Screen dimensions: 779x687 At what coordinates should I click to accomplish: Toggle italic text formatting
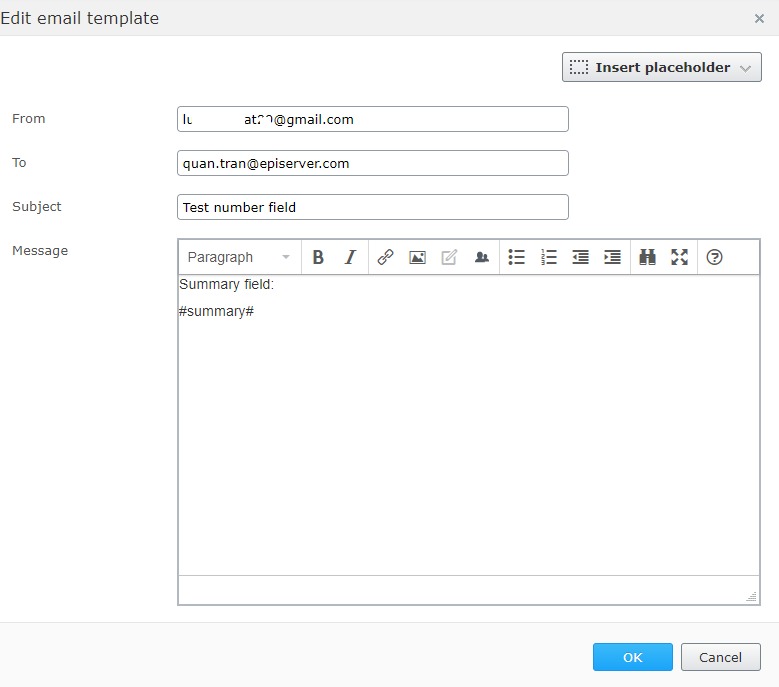350,257
